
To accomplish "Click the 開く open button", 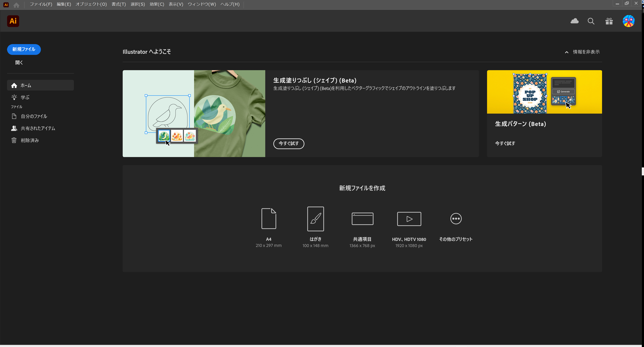I will point(19,63).
